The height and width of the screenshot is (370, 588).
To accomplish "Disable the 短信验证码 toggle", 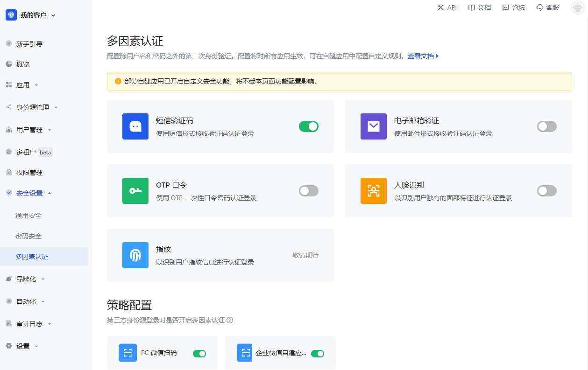I will coord(308,126).
